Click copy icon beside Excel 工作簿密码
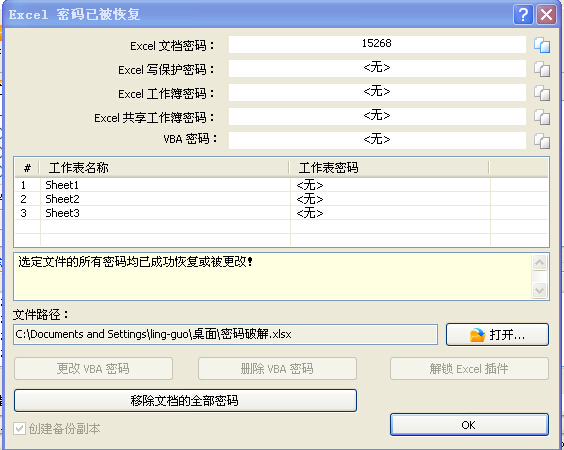This screenshot has height=450, width=564. 542,93
